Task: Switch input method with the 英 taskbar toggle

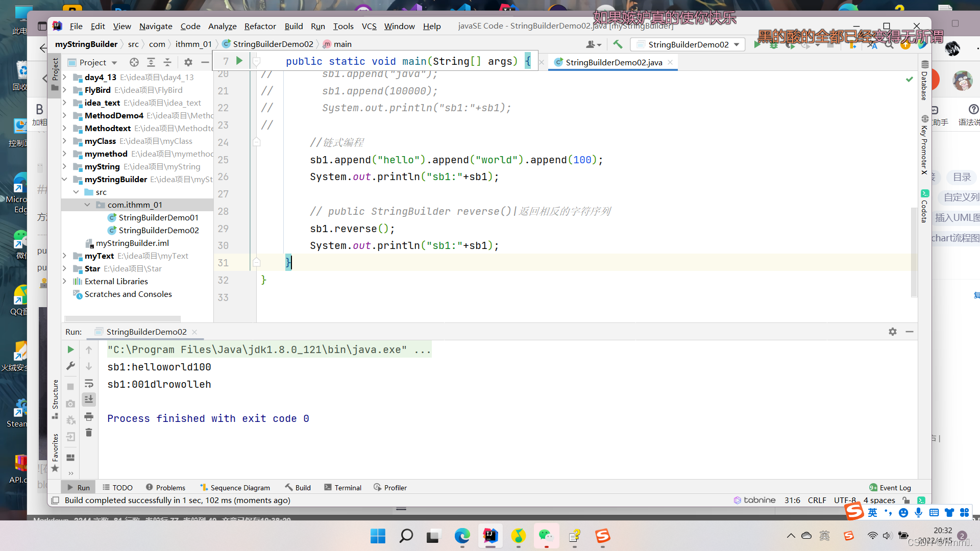Action: (873, 513)
